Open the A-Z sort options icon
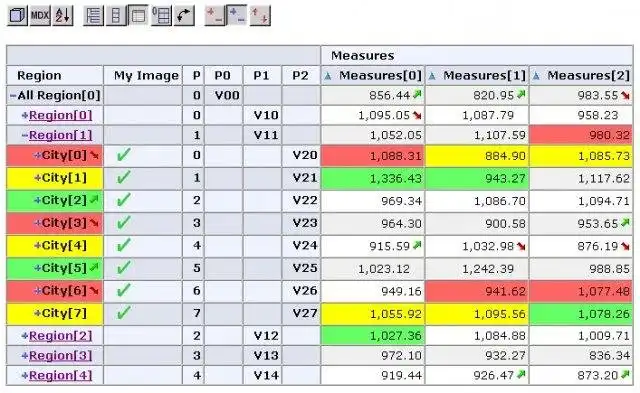The width and height of the screenshot is (640, 393). [x=63, y=16]
